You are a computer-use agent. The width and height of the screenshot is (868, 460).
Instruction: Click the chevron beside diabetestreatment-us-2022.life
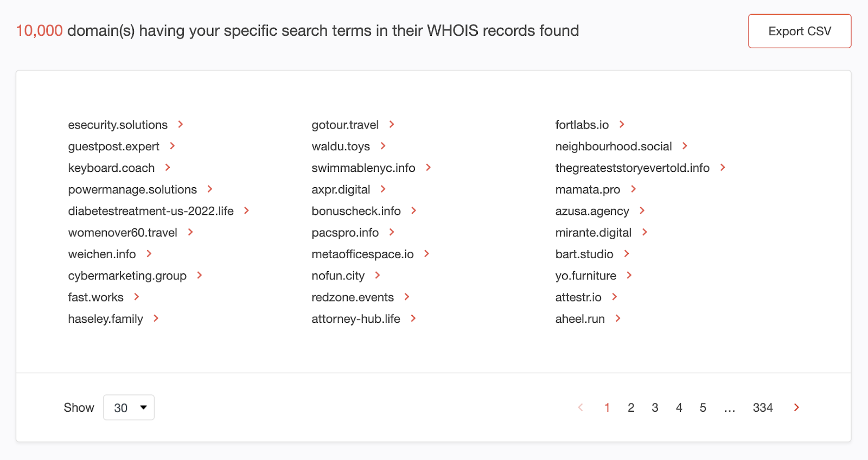(246, 210)
